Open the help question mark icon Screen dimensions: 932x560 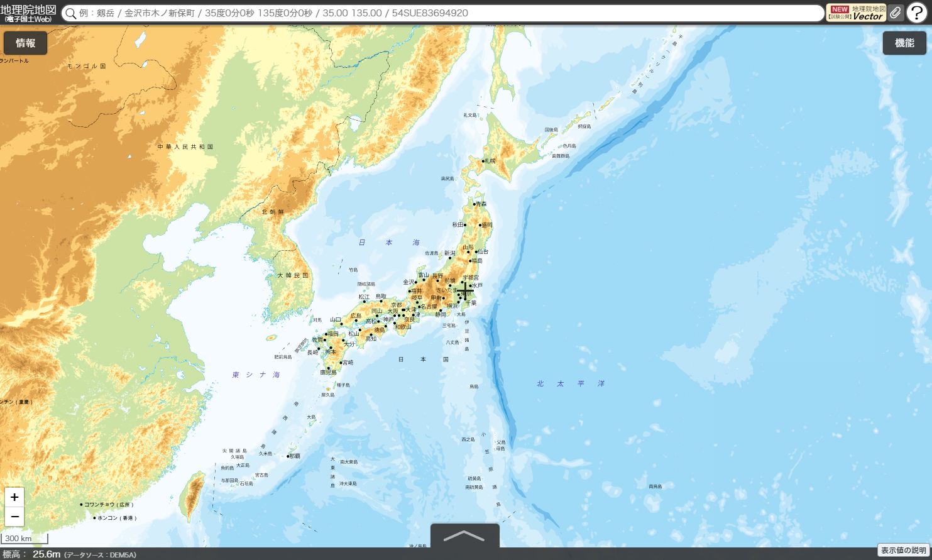[x=917, y=13]
